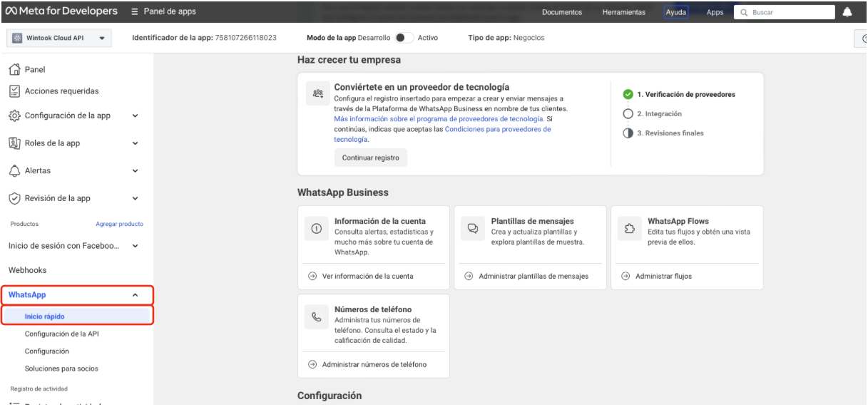Open the Herramientas top menu
The image size is (868, 407).
(x=623, y=12)
